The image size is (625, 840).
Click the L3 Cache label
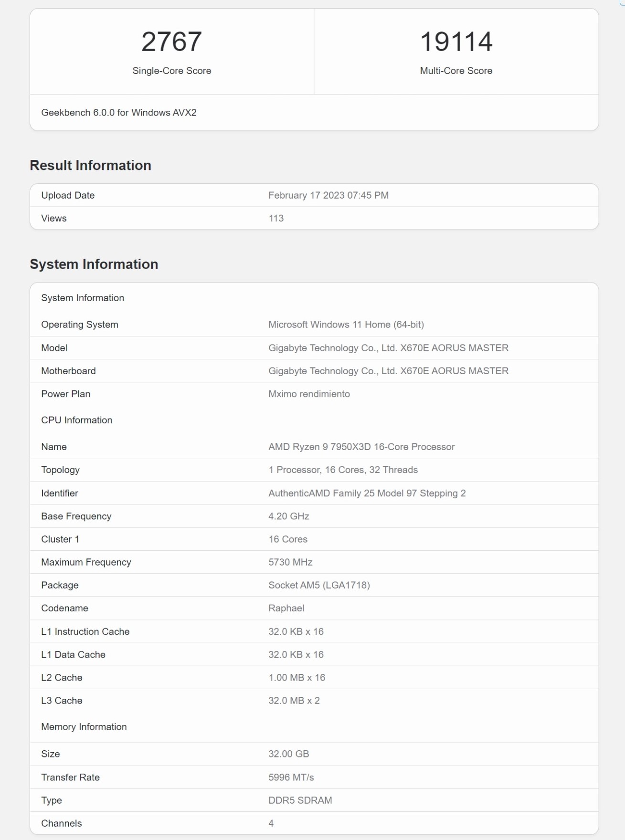(x=62, y=701)
